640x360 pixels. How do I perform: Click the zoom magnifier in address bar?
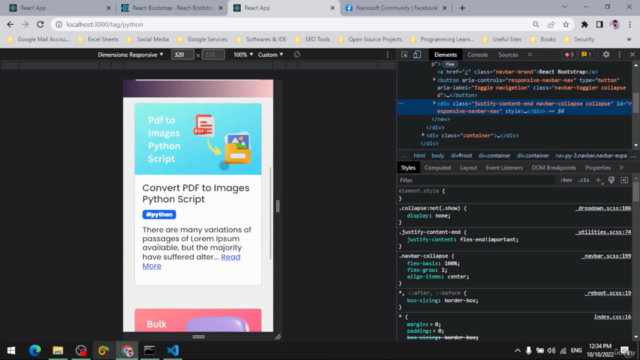(x=536, y=24)
